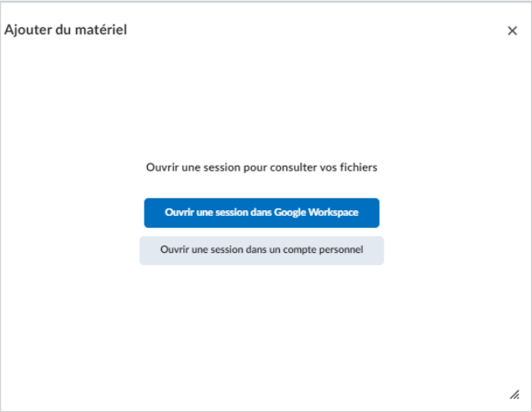The height and width of the screenshot is (412, 532).
Task: Exit the add material window via X
Action: click(x=512, y=30)
